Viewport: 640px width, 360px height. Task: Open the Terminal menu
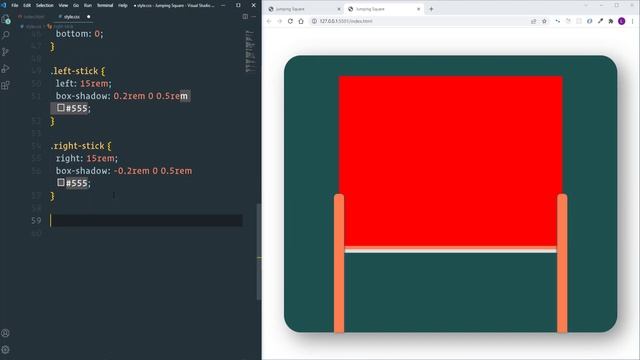point(105,5)
